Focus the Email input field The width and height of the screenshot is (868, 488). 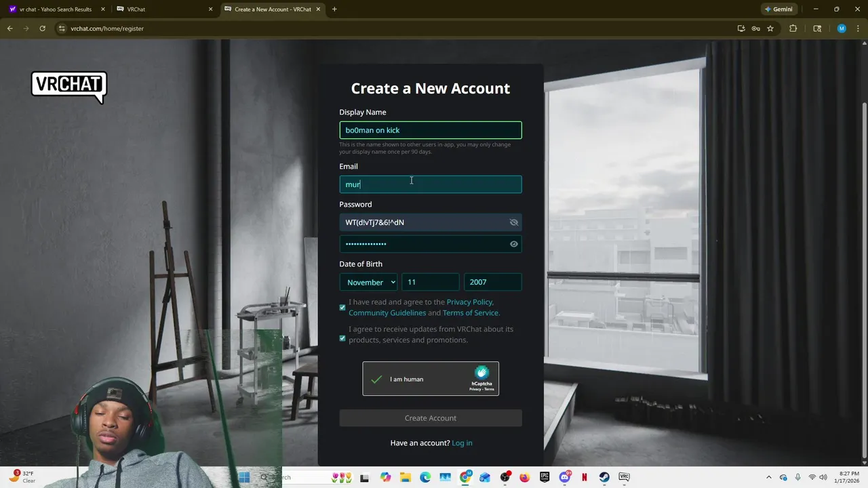pyautogui.click(x=431, y=184)
